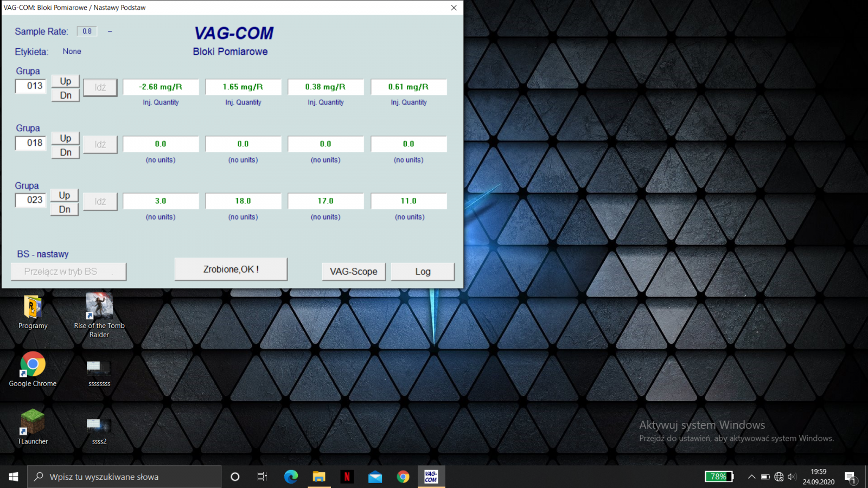Select the 17.0 value in Grupa 023
Screen dimensions: 868x488
point(325,201)
